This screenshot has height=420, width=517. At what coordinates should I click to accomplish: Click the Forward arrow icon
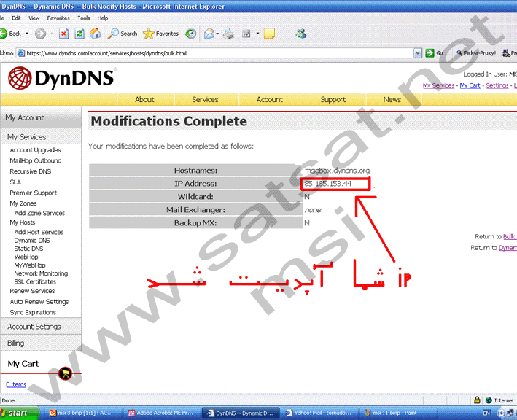tap(41, 34)
